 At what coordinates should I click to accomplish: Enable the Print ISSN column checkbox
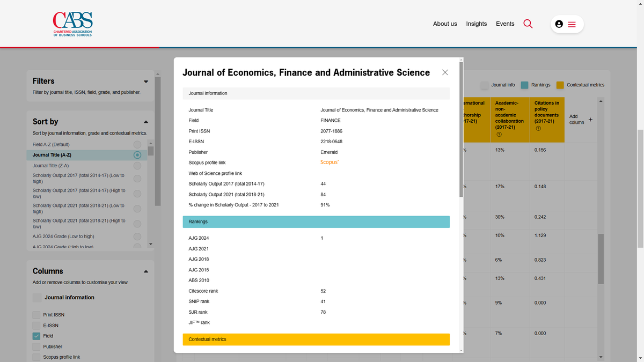(36, 315)
